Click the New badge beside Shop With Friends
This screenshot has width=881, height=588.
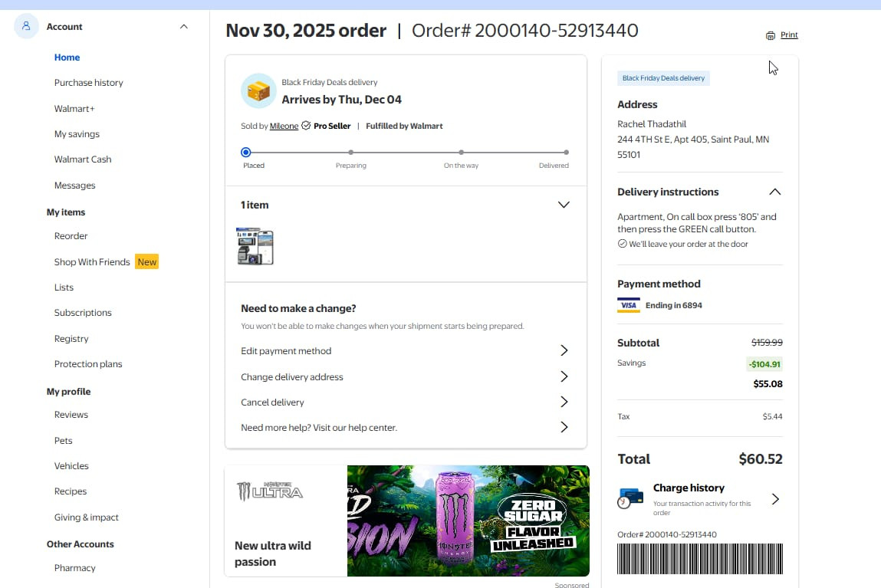[146, 261]
